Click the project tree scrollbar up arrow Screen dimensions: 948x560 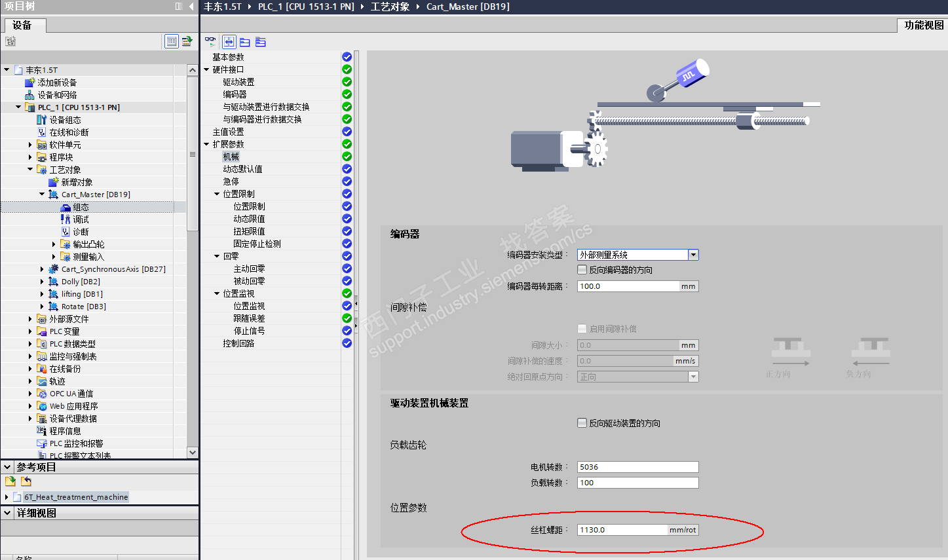[x=193, y=70]
